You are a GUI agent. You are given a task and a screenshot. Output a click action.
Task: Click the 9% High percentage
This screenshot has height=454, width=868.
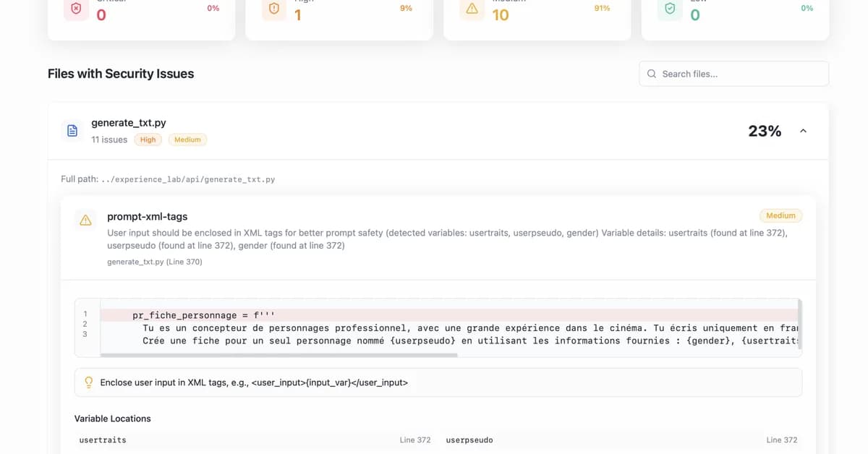[x=406, y=8]
